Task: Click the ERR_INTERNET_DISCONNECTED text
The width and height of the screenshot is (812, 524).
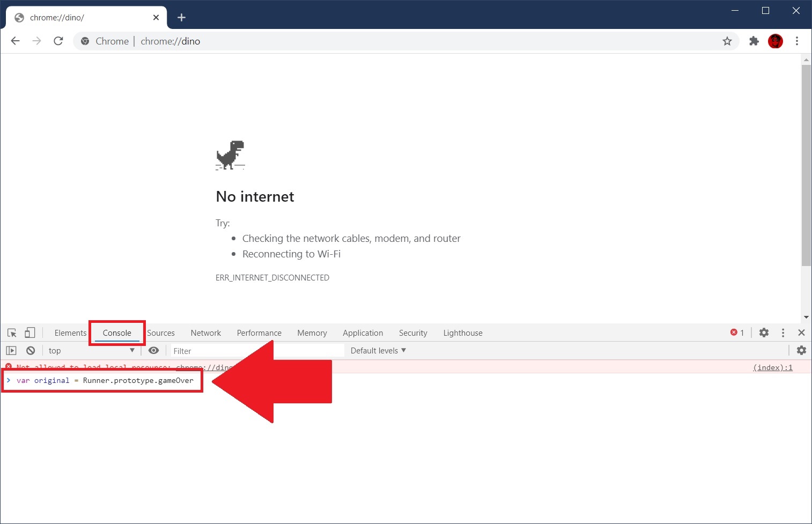Action: tap(272, 278)
